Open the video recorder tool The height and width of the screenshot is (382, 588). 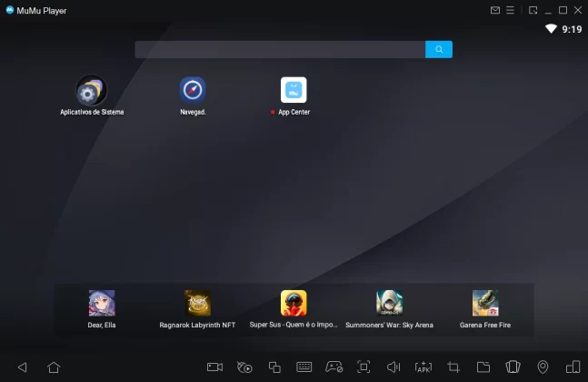(214, 367)
